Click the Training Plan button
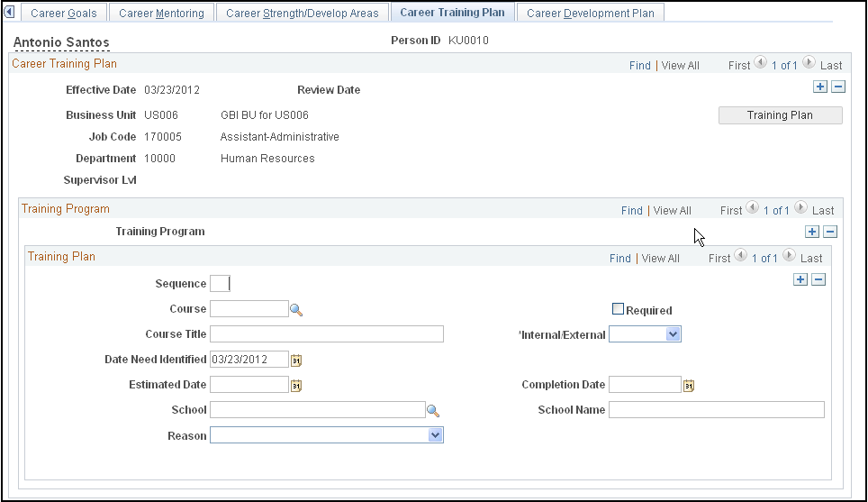The height and width of the screenshot is (502, 868). tap(780, 115)
